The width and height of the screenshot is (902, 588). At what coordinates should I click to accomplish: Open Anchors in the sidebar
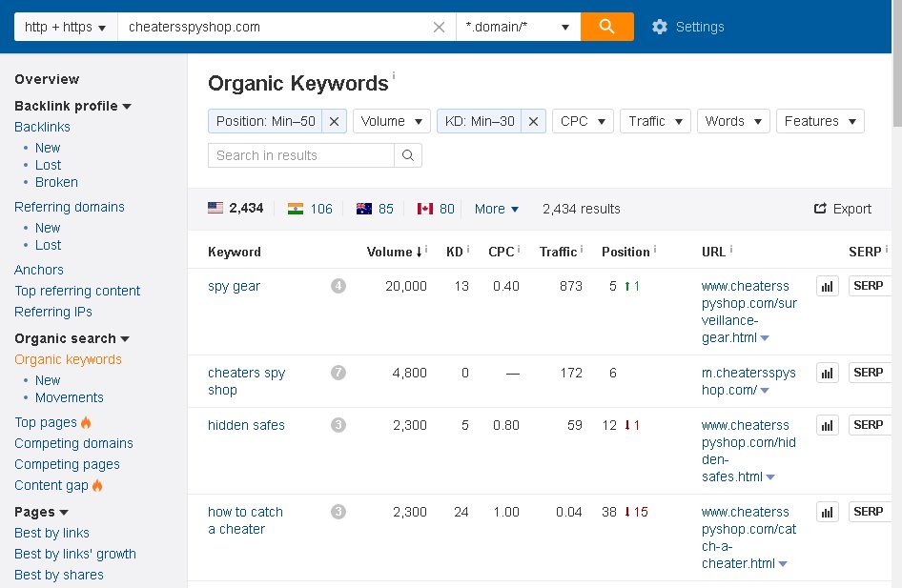(38, 270)
